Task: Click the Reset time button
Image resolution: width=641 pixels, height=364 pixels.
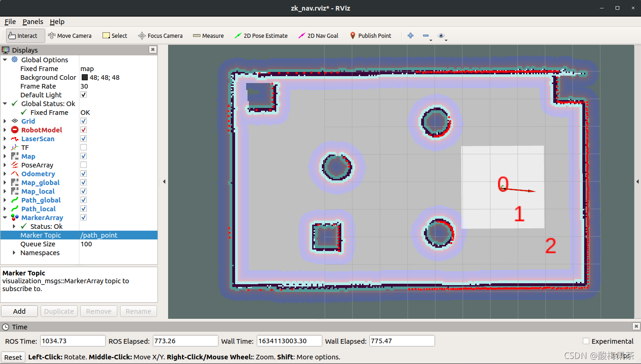Action: pos(13,357)
